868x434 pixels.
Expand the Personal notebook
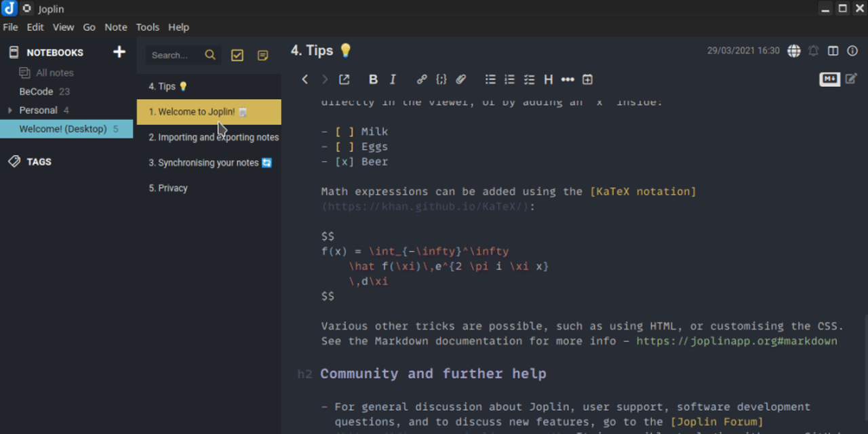click(x=9, y=110)
